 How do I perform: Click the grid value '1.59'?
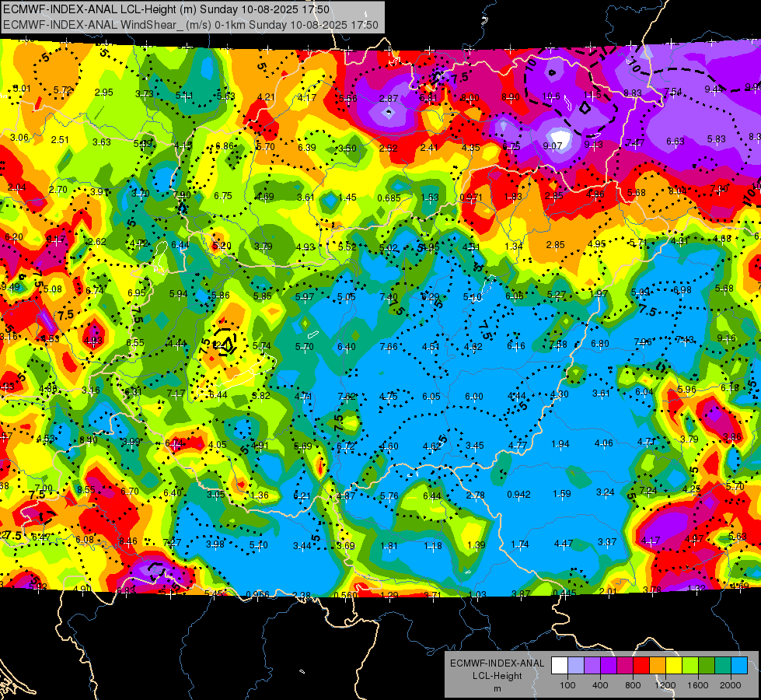(561, 494)
